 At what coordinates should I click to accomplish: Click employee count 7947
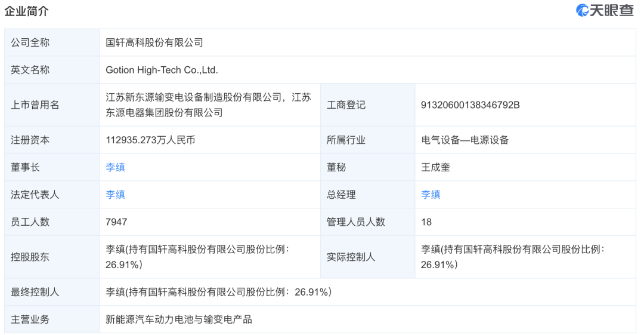[x=116, y=222]
